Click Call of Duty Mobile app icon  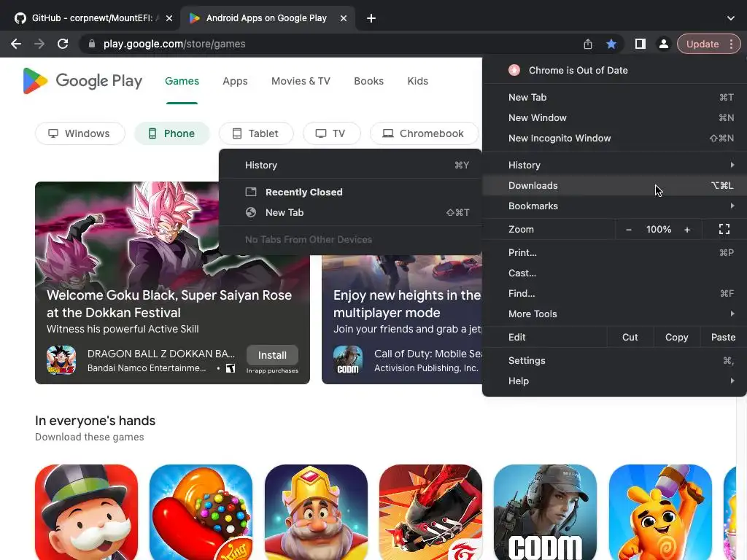348,360
